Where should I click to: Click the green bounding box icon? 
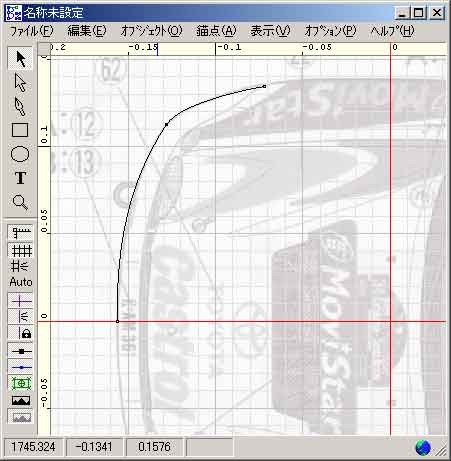pos(21,383)
